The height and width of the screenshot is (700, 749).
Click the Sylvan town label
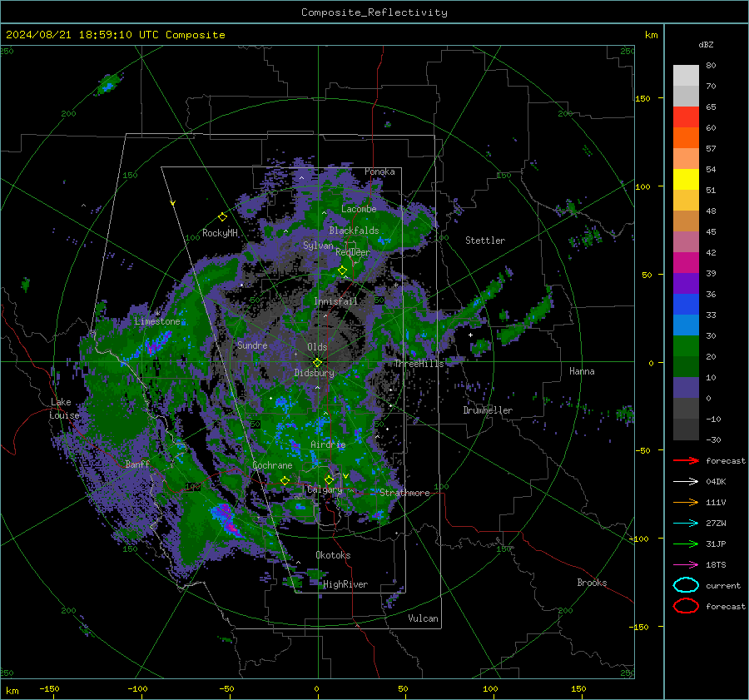tap(318, 246)
